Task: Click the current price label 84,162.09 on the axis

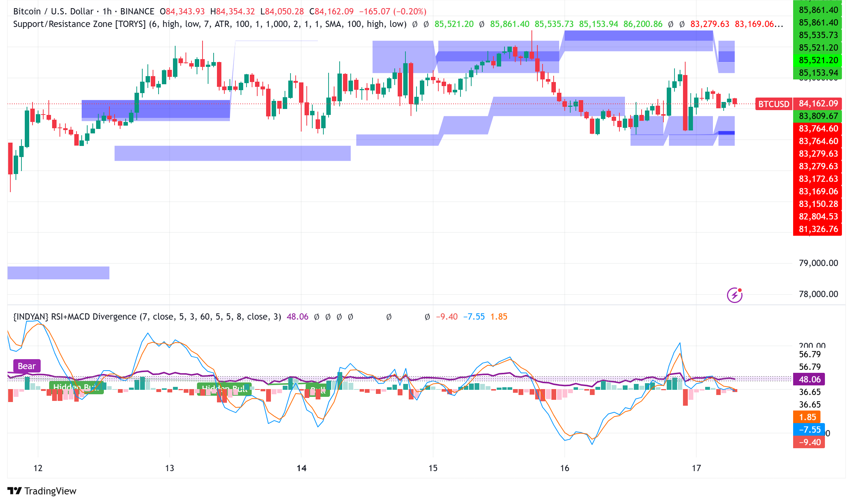Action: 818,103
